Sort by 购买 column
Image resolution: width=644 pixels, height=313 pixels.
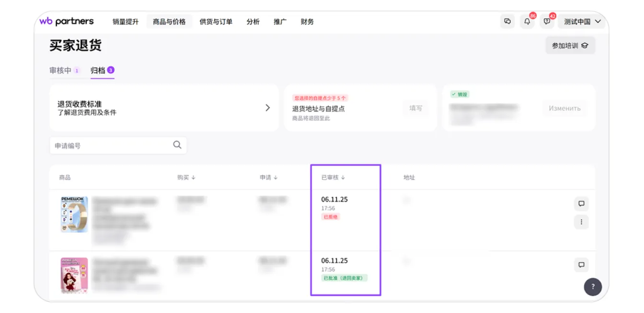point(186,178)
